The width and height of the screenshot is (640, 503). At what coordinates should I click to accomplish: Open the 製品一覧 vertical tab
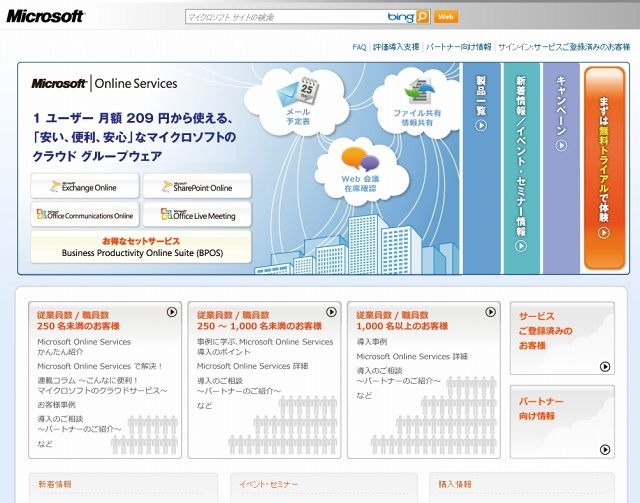point(481,168)
